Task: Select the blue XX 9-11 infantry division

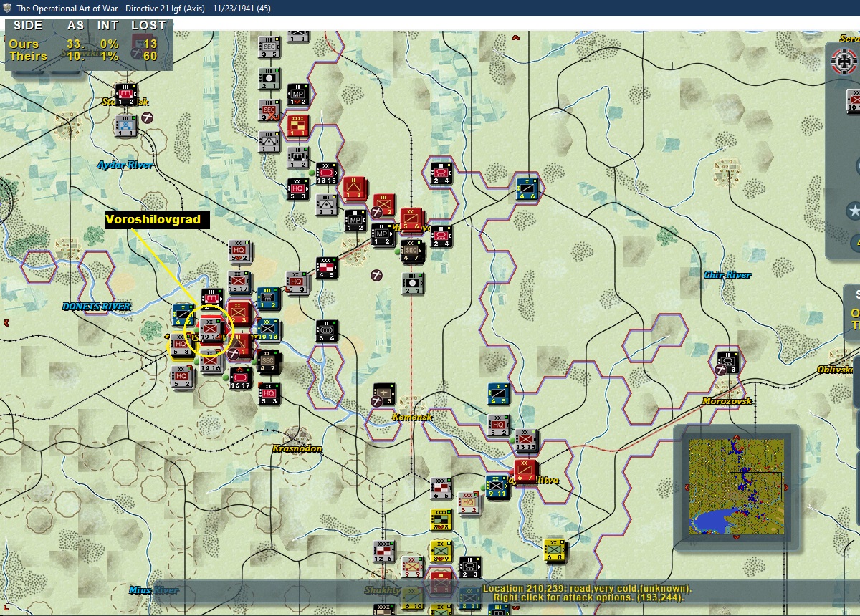Action: pyautogui.click(x=497, y=486)
